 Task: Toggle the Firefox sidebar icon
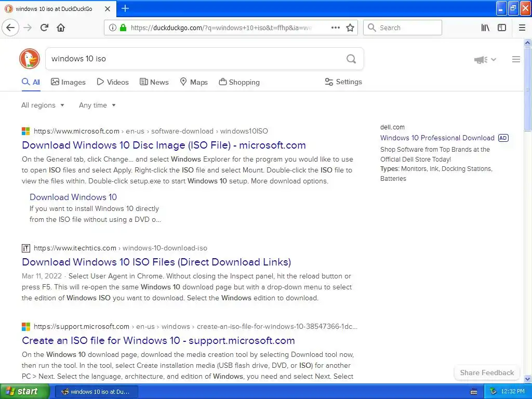coord(502,28)
